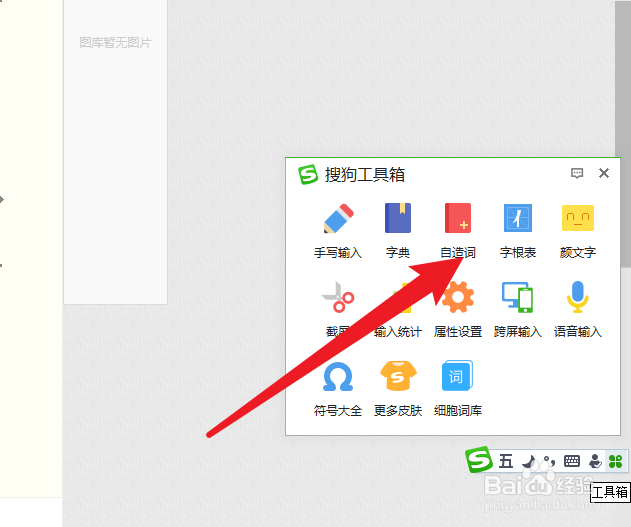
Task: Click the vertical scrollbar at right edge
Action: [623, 134]
